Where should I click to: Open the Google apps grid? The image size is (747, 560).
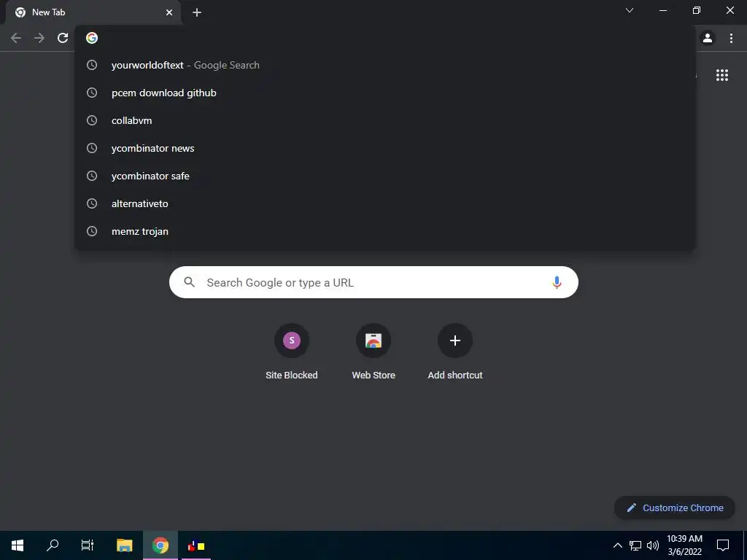click(x=722, y=75)
